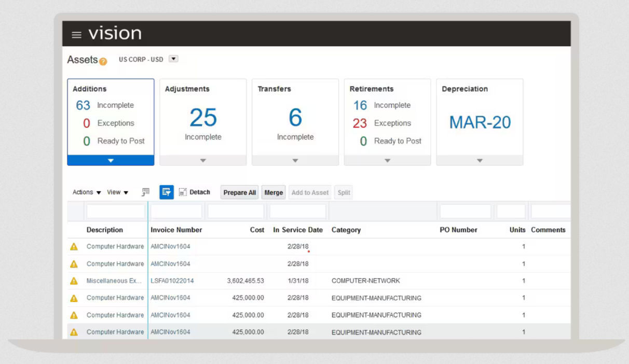Select the Transfers infotile

[x=295, y=119]
